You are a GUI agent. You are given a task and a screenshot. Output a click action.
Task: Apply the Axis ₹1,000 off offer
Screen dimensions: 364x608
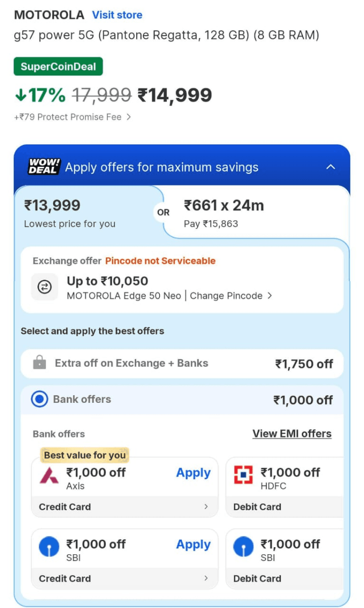(193, 473)
